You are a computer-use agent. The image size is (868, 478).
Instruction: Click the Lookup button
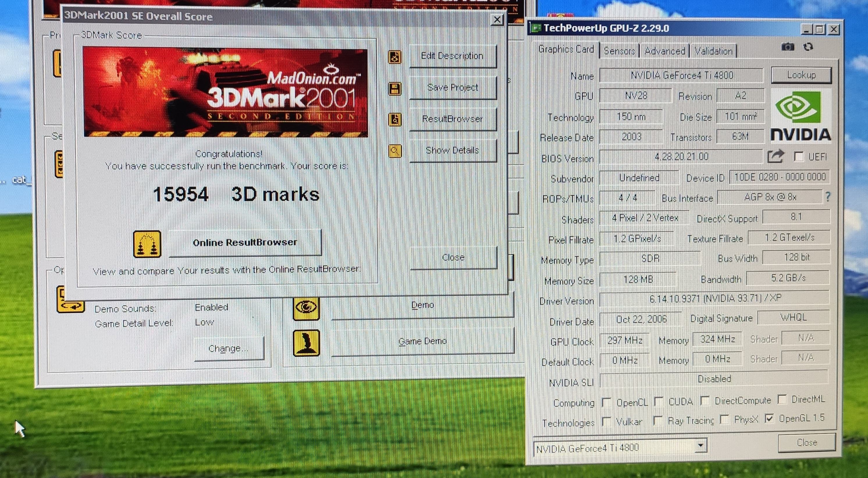(x=801, y=75)
